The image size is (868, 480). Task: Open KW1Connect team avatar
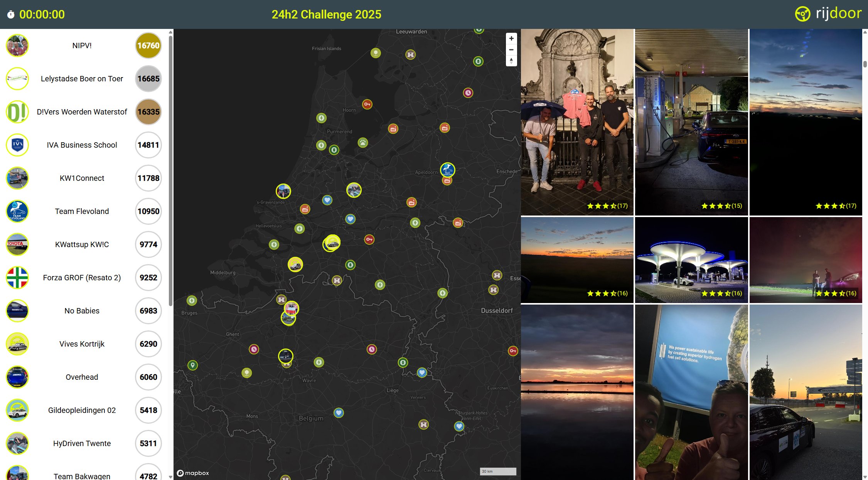pos(17,178)
